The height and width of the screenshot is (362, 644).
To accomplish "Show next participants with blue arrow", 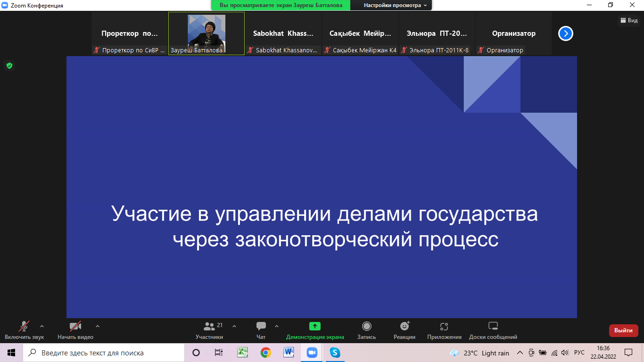I will (565, 33).
